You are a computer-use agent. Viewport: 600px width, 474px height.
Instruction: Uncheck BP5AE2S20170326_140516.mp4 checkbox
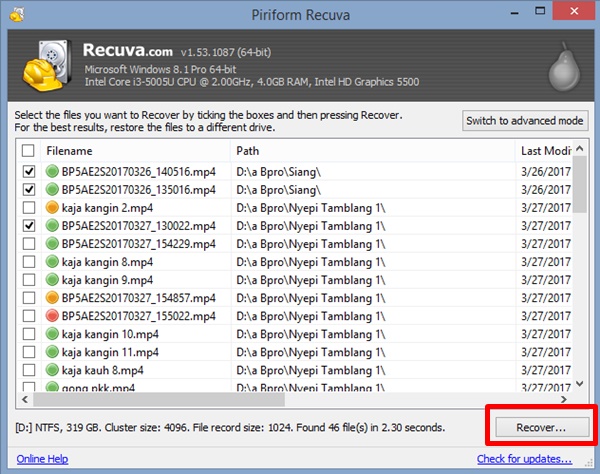tap(29, 171)
